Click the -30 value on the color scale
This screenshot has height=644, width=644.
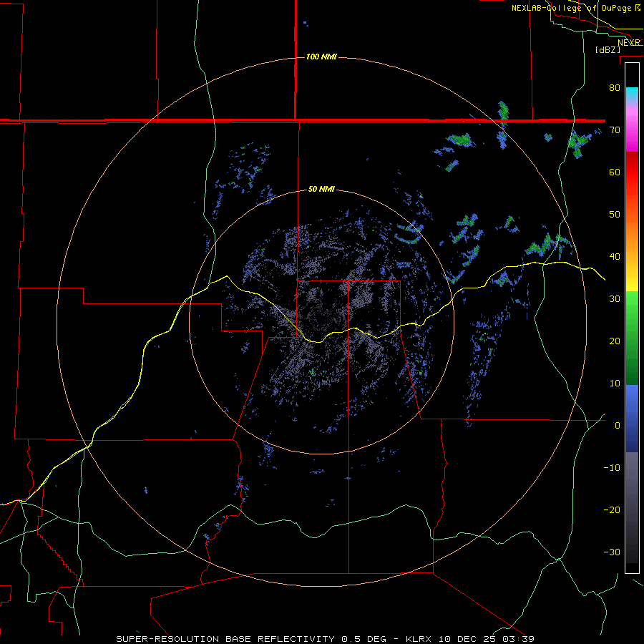tap(612, 552)
